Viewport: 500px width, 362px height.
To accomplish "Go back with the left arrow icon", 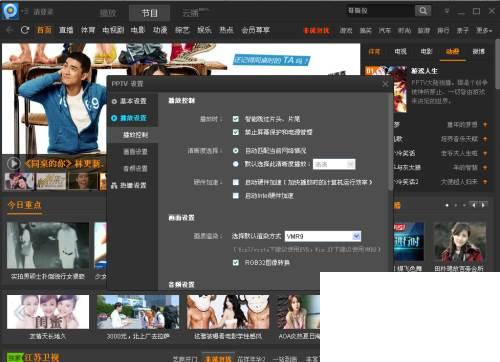I will 10,30.
